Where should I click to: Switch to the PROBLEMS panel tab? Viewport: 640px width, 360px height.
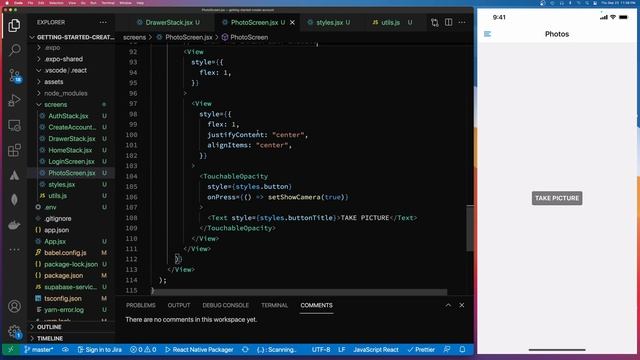point(140,305)
